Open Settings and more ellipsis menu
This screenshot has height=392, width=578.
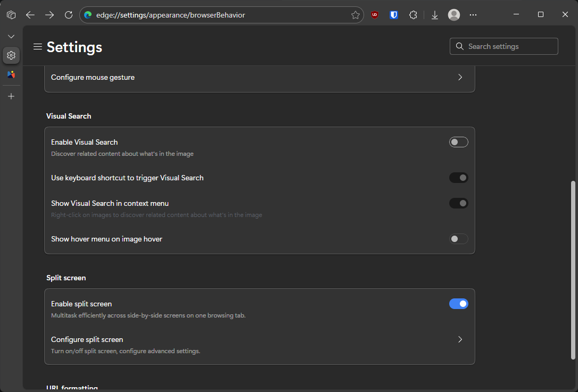pos(473,15)
